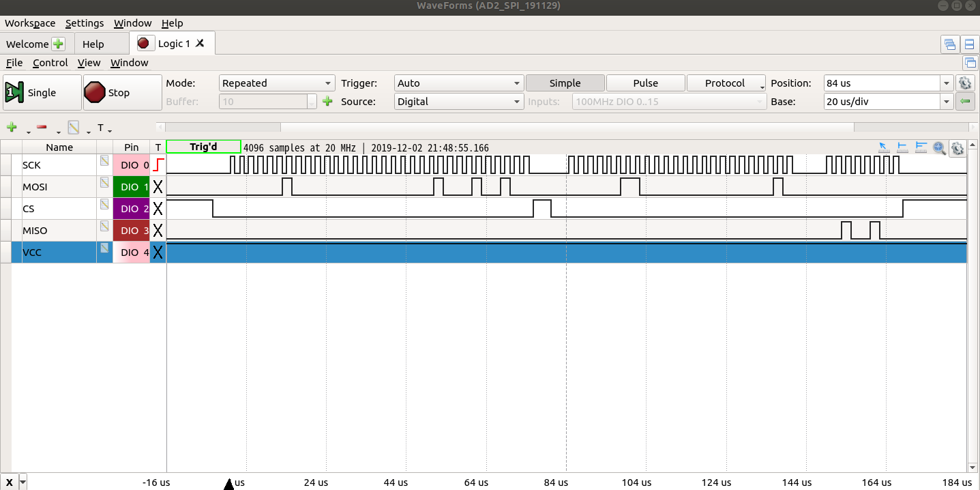
Task: Open the Workspace menu
Action: point(30,23)
